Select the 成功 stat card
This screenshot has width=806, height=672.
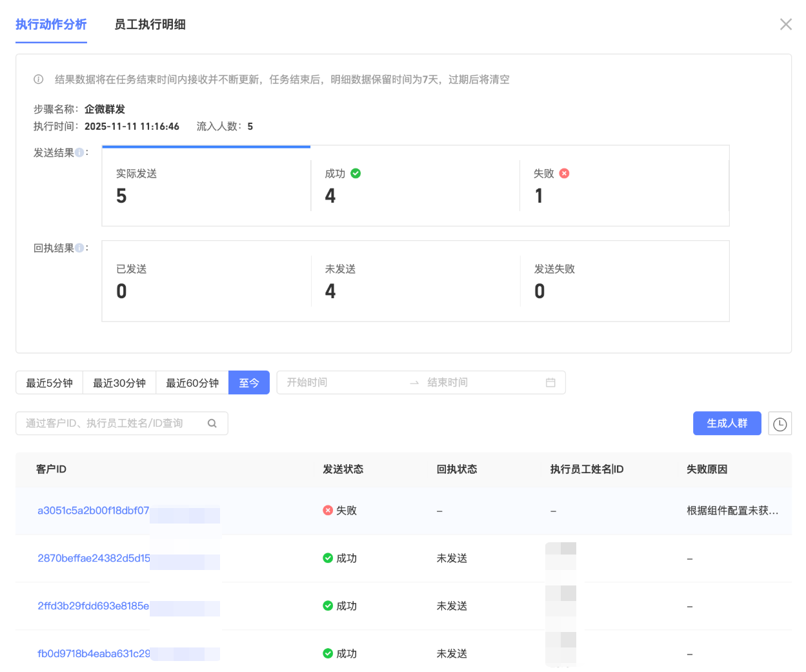coord(415,186)
